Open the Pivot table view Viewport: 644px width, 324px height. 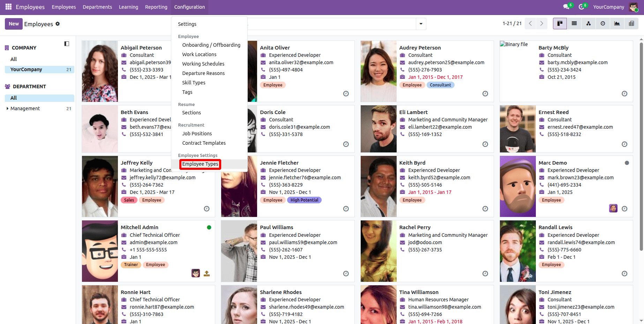(x=631, y=23)
